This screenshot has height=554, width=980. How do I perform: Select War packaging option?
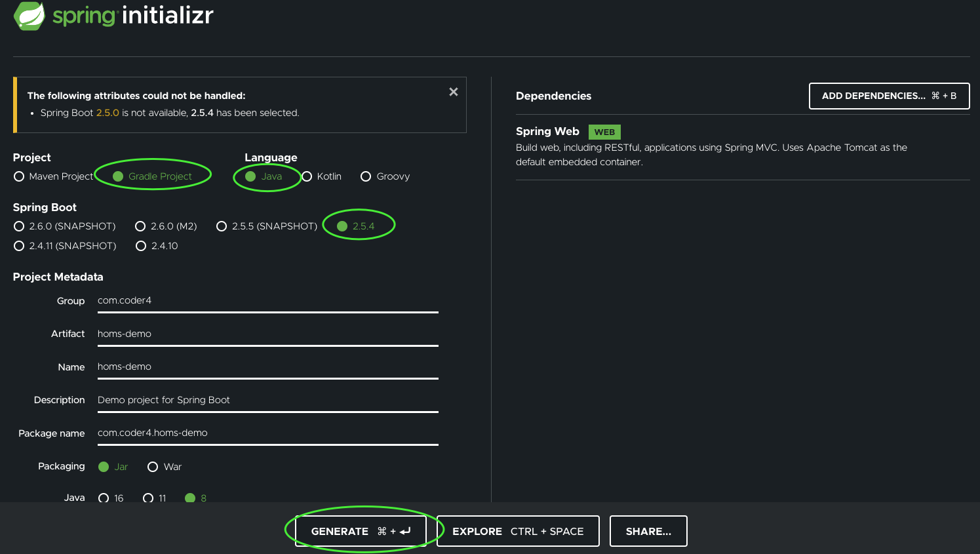click(153, 467)
